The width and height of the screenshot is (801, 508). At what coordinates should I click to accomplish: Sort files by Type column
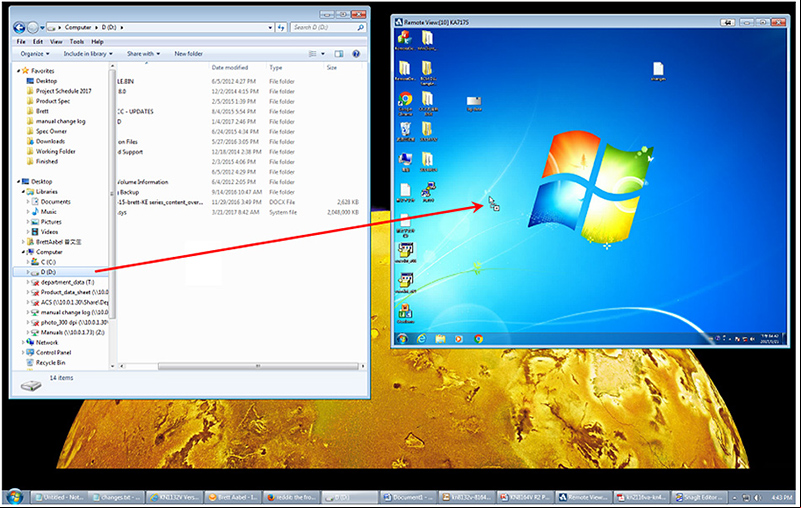276,67
